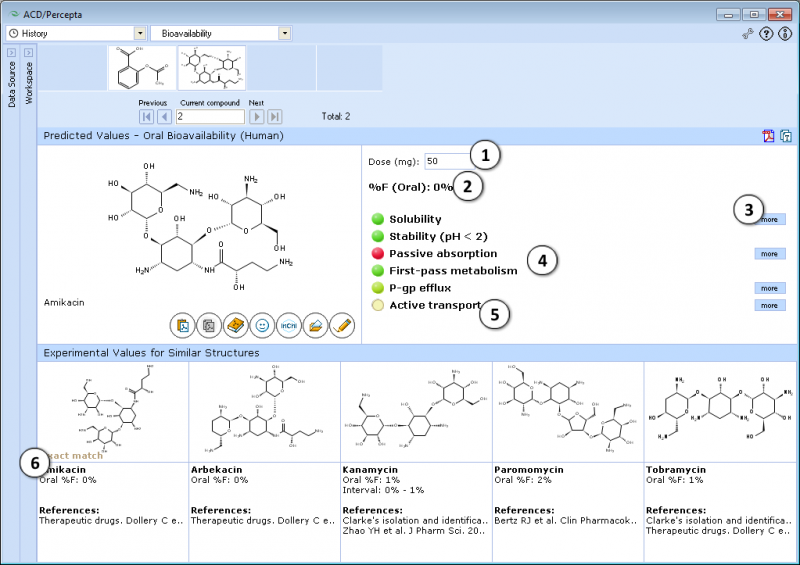This screenshot has width=800, height=565.
Task: Click the open folder round icon
Action: tap(315, 325)
